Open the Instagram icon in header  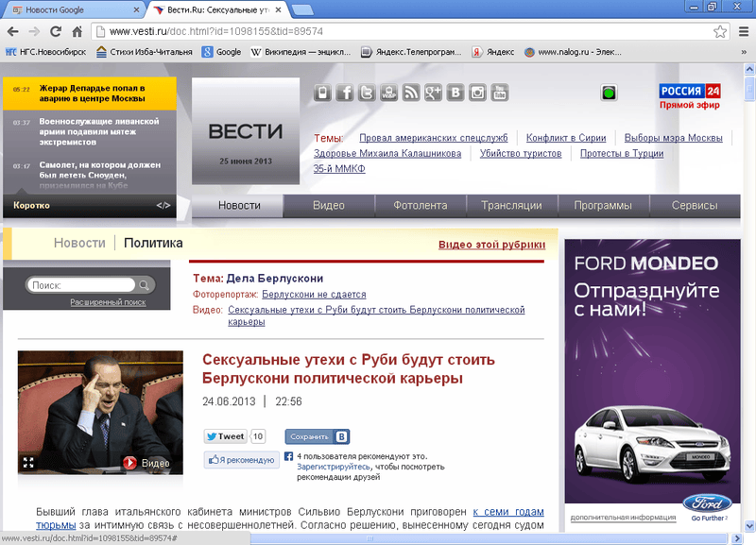[478, 93]
